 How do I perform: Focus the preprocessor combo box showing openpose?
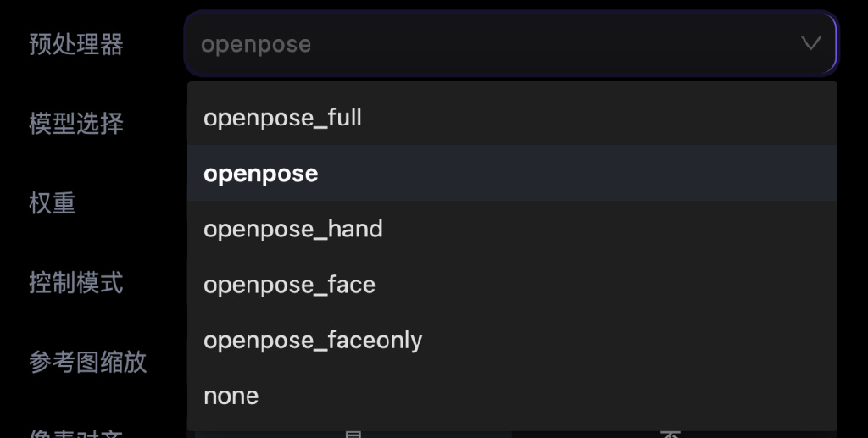click(x=511, y=43)
